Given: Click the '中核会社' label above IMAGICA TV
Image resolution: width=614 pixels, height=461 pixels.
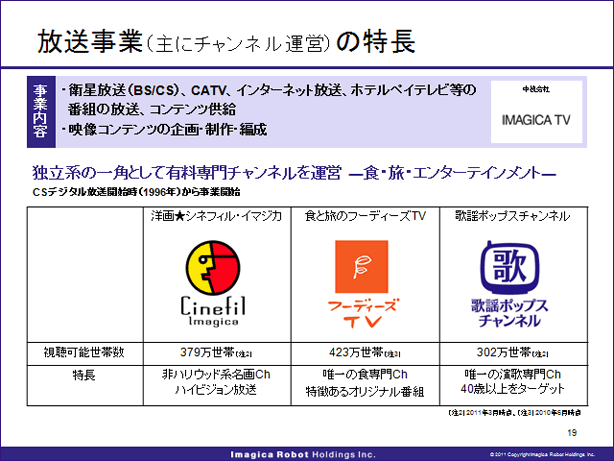Looking at the screenshot, I should (x=536, y=89).
